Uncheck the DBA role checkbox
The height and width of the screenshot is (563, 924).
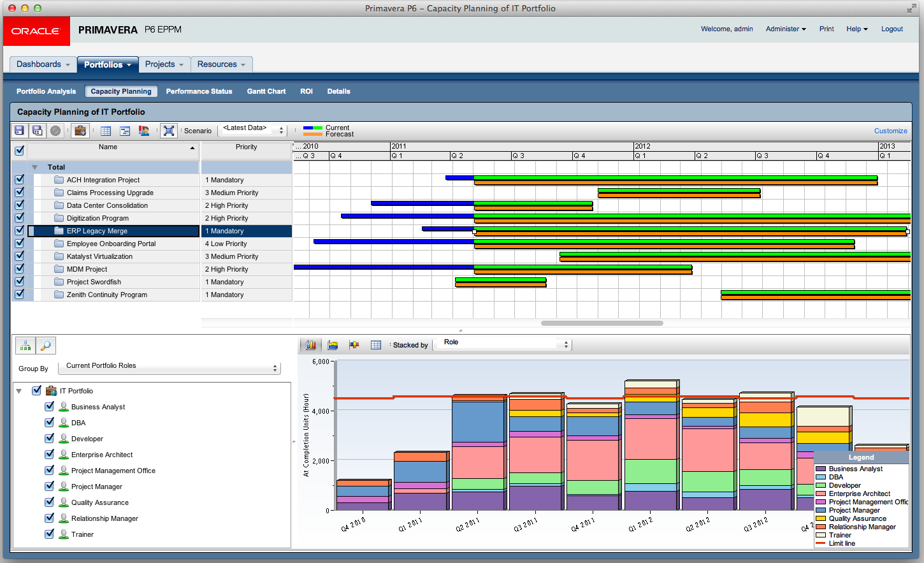(x=49, y=422)
